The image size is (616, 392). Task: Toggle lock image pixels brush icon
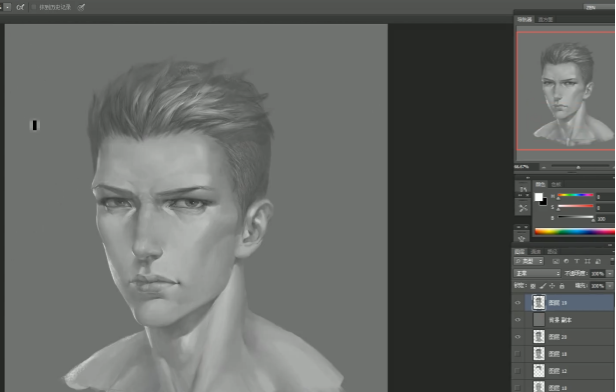click(x=543, y=286)
